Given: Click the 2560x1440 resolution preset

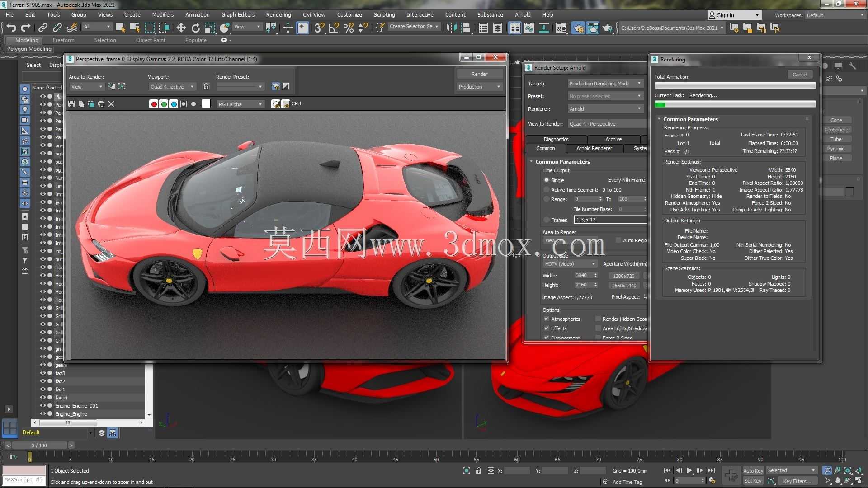Looking at the screenshot, I should pyautogui.click(x=624, y=286).
